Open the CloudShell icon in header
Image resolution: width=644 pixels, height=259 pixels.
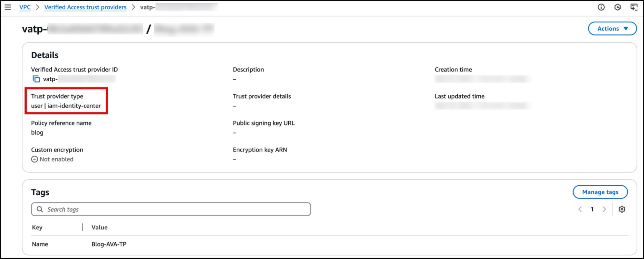pyautogui.click(x=634, y=7)
